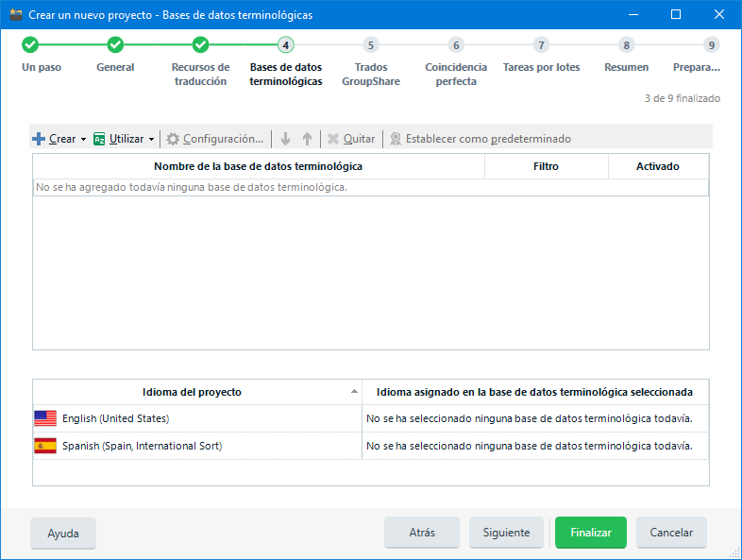Click assigned language cell for Spanish row
This screenshot has width=742, height=560.
pyautogui.click(x=535, y=446)
